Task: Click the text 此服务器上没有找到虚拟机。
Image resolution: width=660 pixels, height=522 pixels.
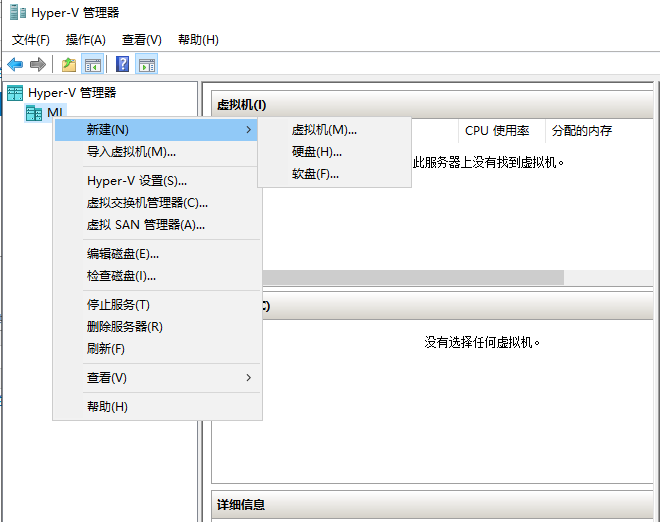Action: [x=488, y=162]
